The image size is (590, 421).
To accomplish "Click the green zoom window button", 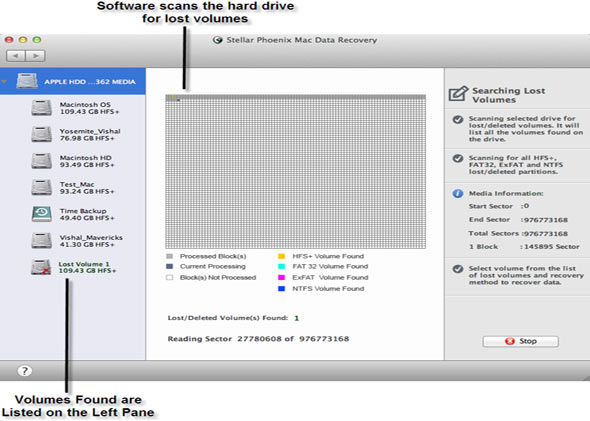I will point(36,40).
